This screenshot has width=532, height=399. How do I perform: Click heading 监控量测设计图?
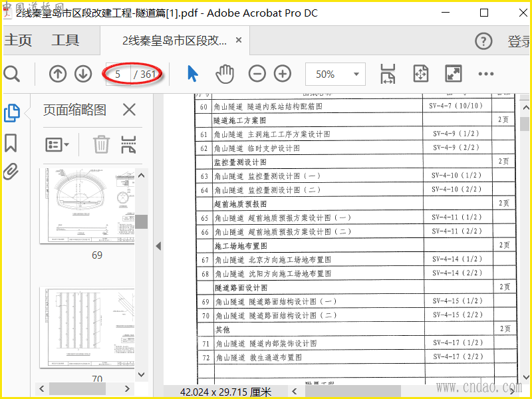240,162
